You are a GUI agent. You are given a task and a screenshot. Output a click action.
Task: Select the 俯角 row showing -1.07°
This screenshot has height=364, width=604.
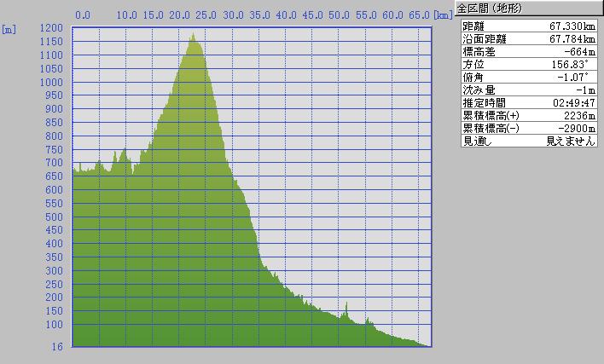pyautogui.click(x=527, y=77)
